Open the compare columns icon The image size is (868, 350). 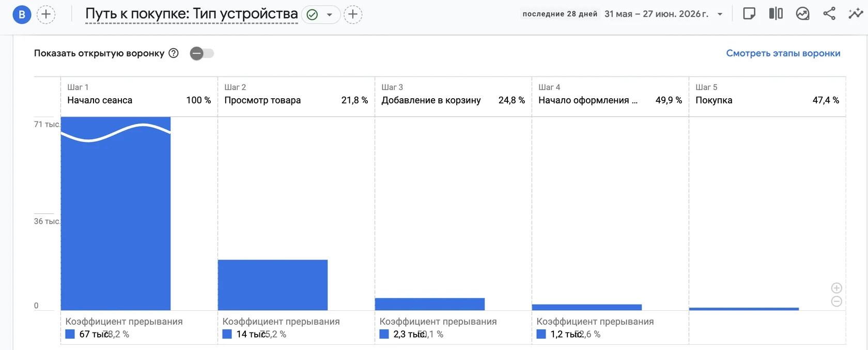click(x=776, y=14)
